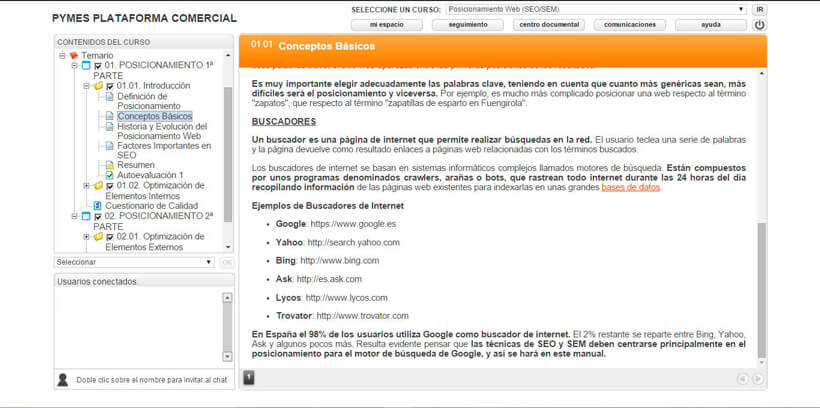This screenshot has height=408, width=820.
Task: Go to next page arrow icon
Action: [757, 379]
